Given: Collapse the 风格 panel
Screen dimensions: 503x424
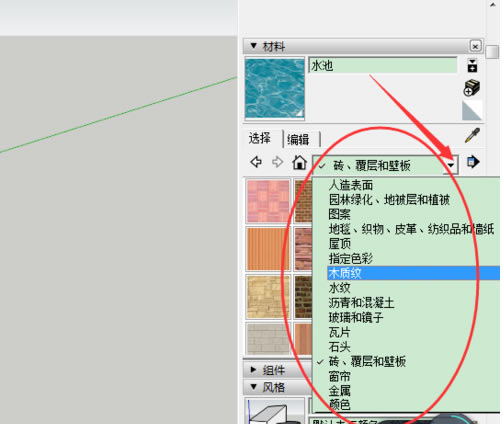Looking at the screenshot, I should click(x=254, y=387).
